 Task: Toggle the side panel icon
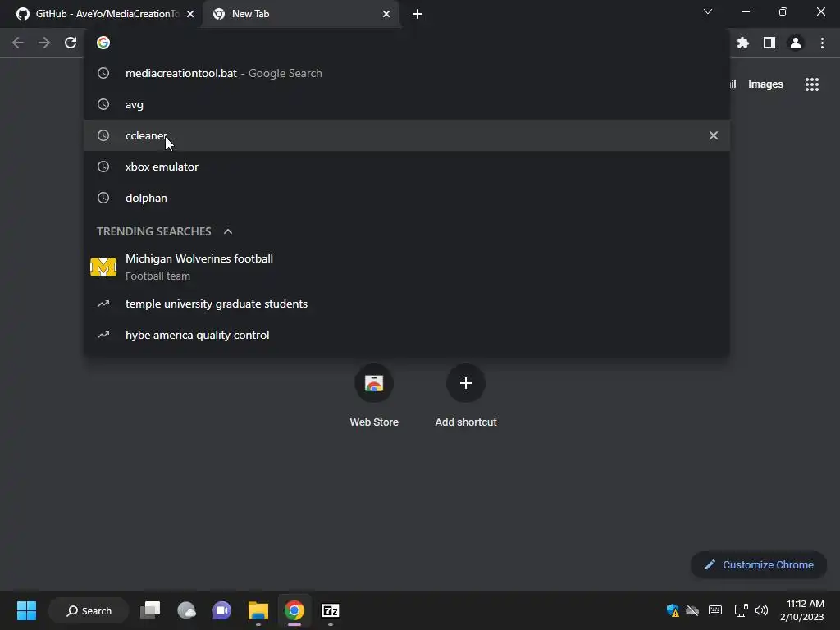(x=769, y=43)
